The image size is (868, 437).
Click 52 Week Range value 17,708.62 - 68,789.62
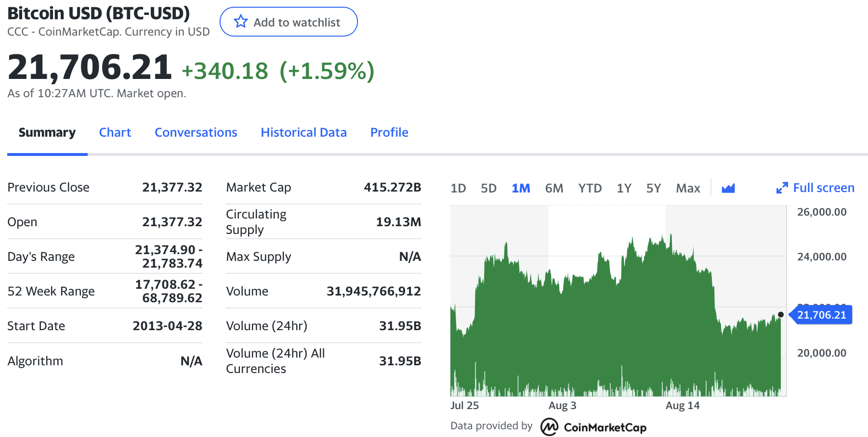coord(169,291)
